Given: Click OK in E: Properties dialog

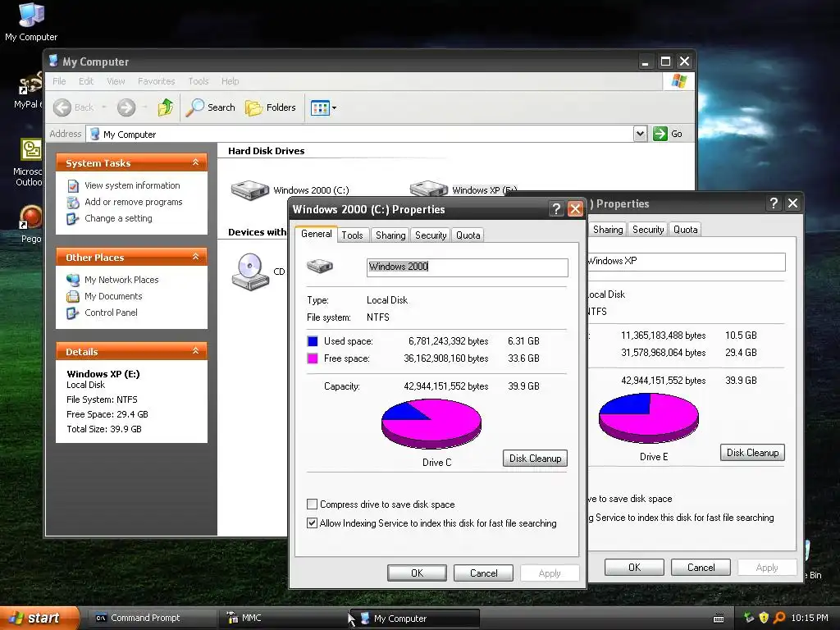Looking at the screenshot, I should click(634, 568).
